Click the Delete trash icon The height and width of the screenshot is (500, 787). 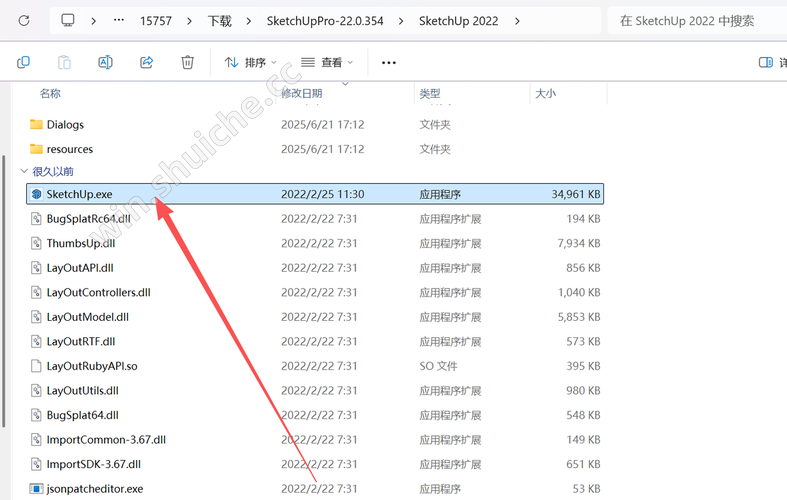pos(187,62)
